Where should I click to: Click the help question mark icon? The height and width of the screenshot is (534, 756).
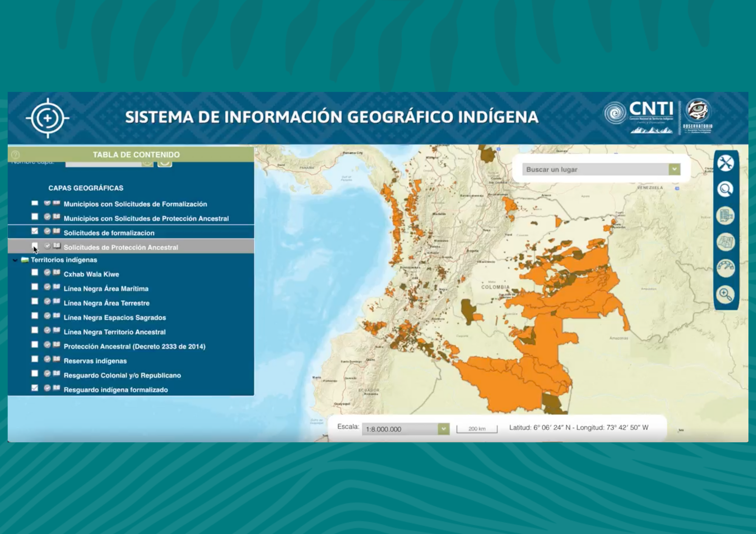click(x=15, y=155)
